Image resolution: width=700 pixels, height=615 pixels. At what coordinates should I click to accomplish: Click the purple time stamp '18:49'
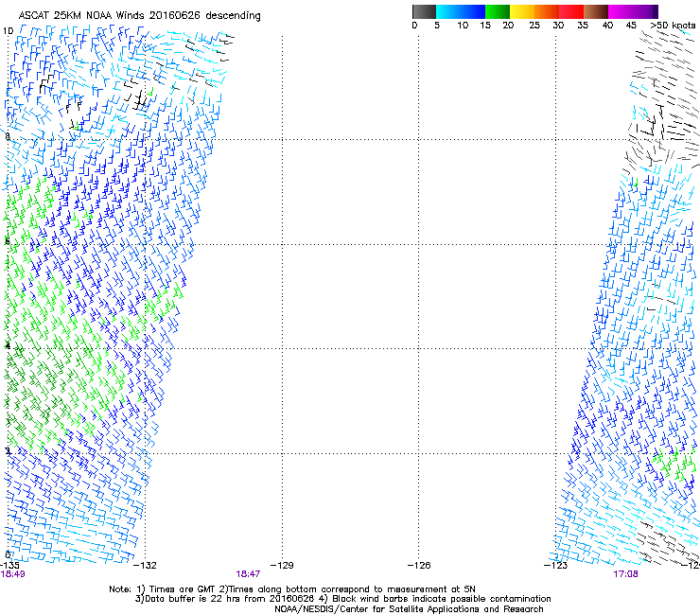click(x=12, y=574)
